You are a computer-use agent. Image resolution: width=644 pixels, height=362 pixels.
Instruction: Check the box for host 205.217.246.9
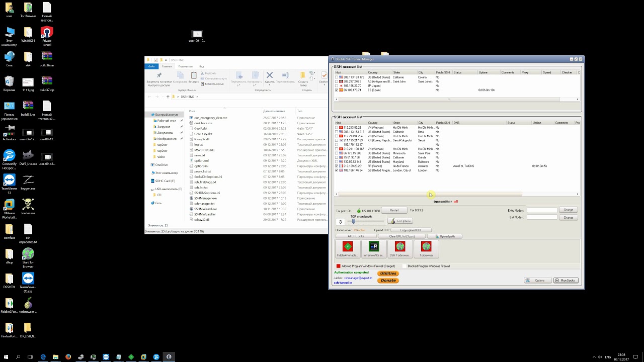pyautogui.click(x=337, y=81)
